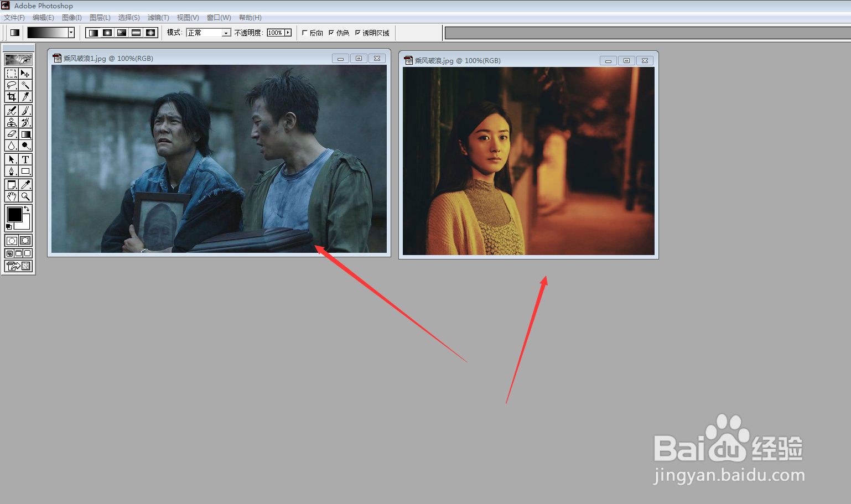Select the Rectangular Marquee tool
Screen dimensions: 851x504
12,74
